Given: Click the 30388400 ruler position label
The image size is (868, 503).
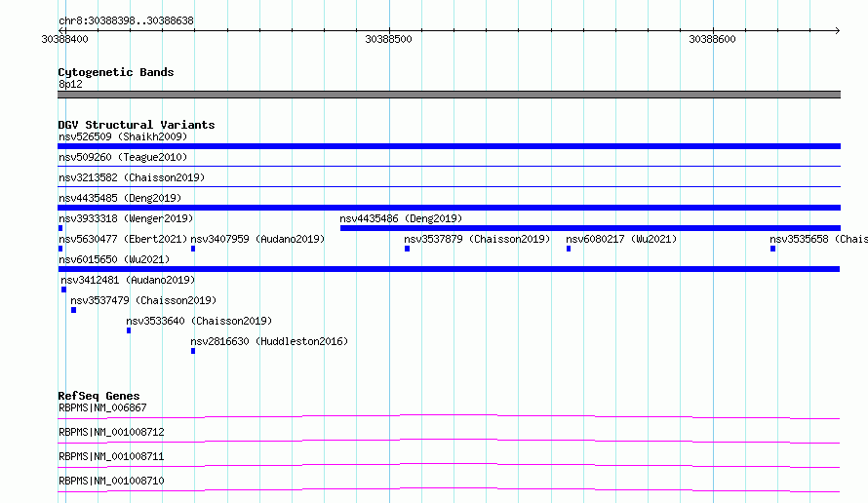Looking at the screenshot, I should point(64,39).
